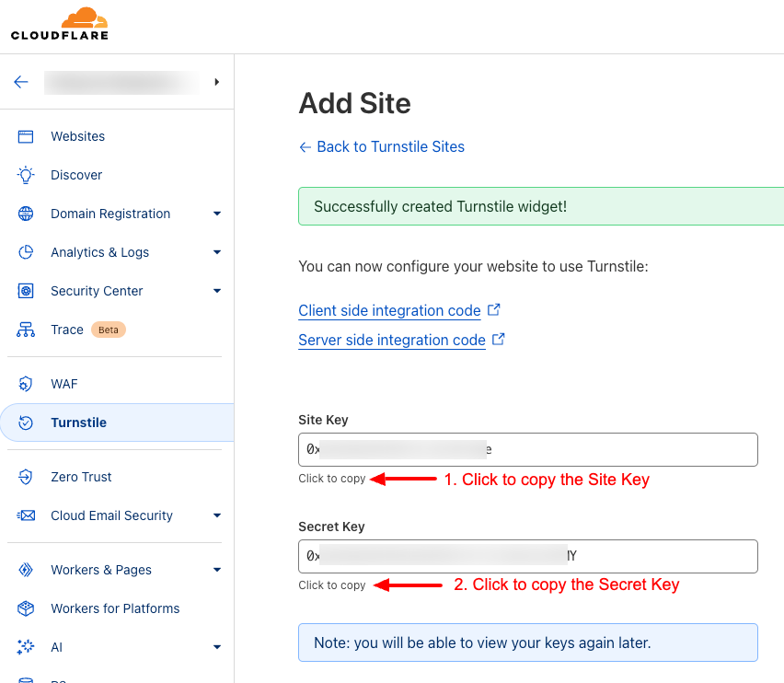Click the Discover lightbulb icon
This screenshot has width=784, height=683.
[x=26, y=175]
